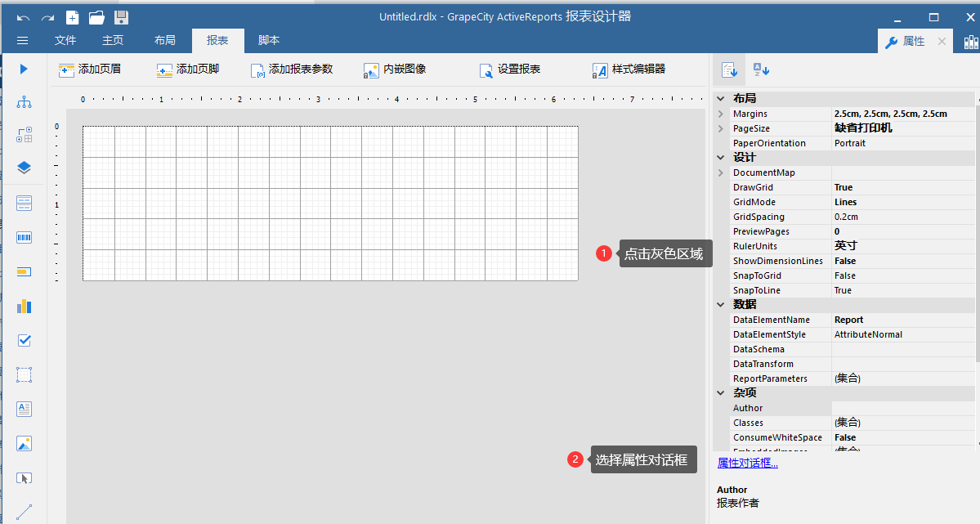The height and width of the screenshot is (524, 980).
Task: Select the formatted text control icon
Action: pyautogui.click(x=24, y=409)
